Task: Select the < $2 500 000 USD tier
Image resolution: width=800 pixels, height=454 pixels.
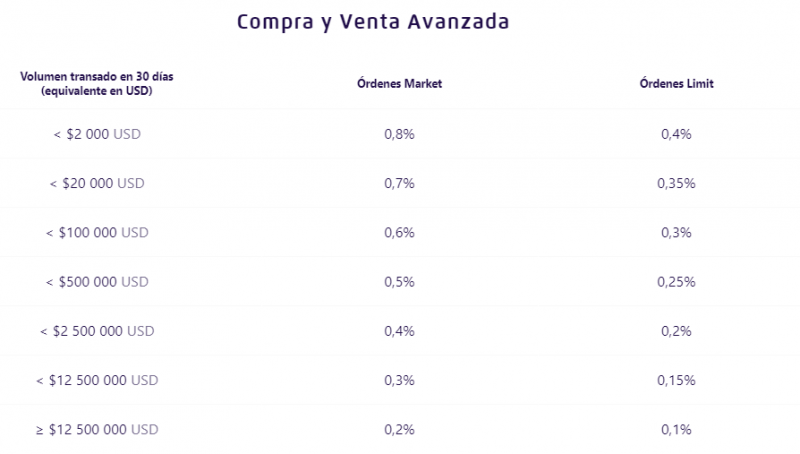Action: 97,331
